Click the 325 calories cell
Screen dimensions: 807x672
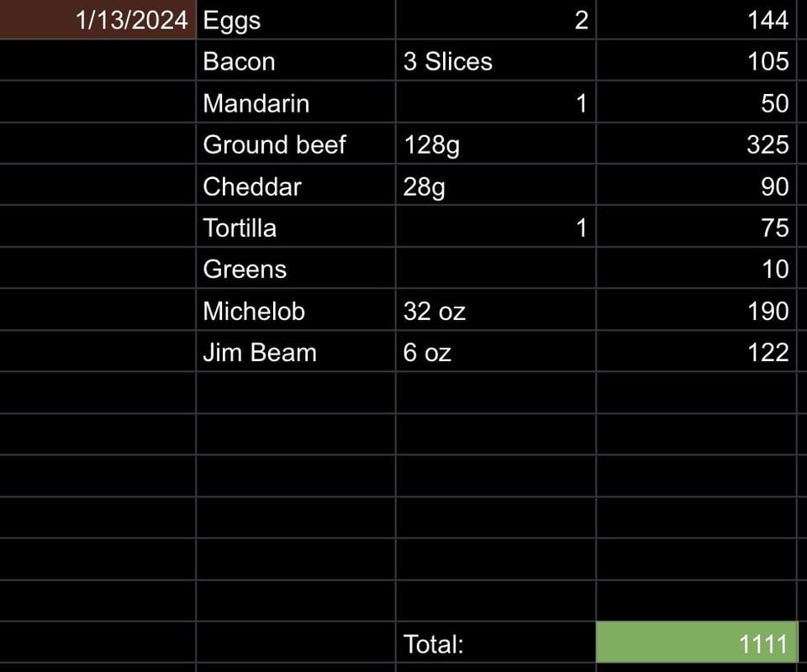tap(697, 144)
